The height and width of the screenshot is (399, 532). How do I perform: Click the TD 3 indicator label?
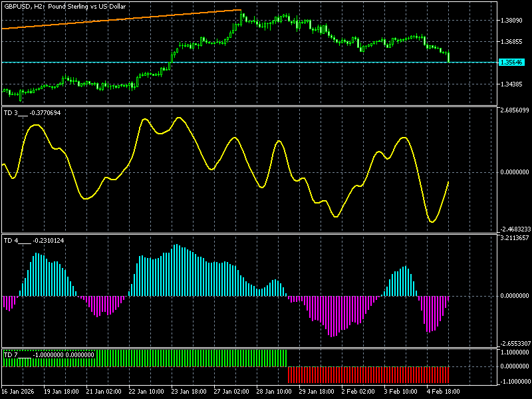click(x=32, y=113)
